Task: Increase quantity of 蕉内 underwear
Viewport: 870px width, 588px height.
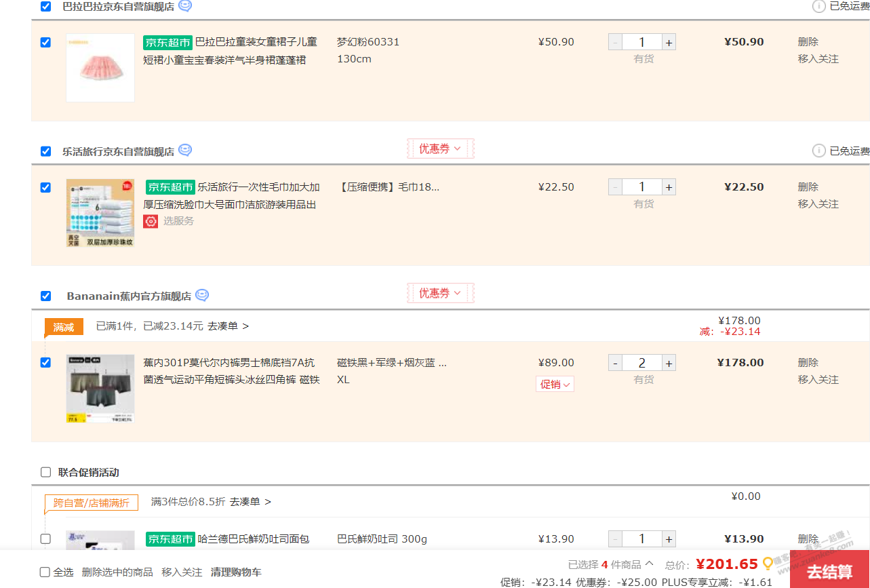Action: click(669, 363)
